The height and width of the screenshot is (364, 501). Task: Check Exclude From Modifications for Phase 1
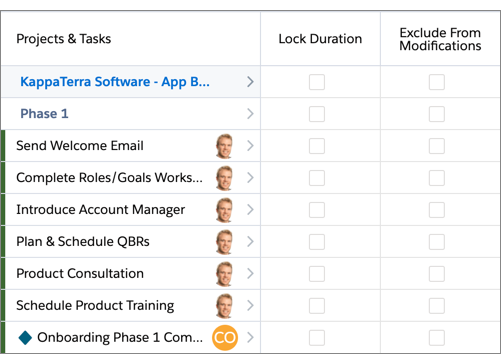[437, 114]
